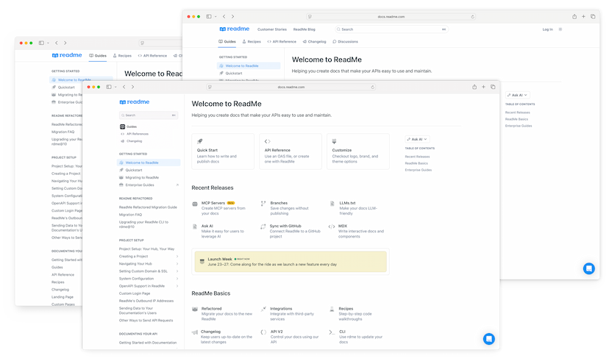Viewport: 609px width, 364px height.
Task: Open the blue chat widget in the front window
Action: pyautogui.click(x=489, y=338)
